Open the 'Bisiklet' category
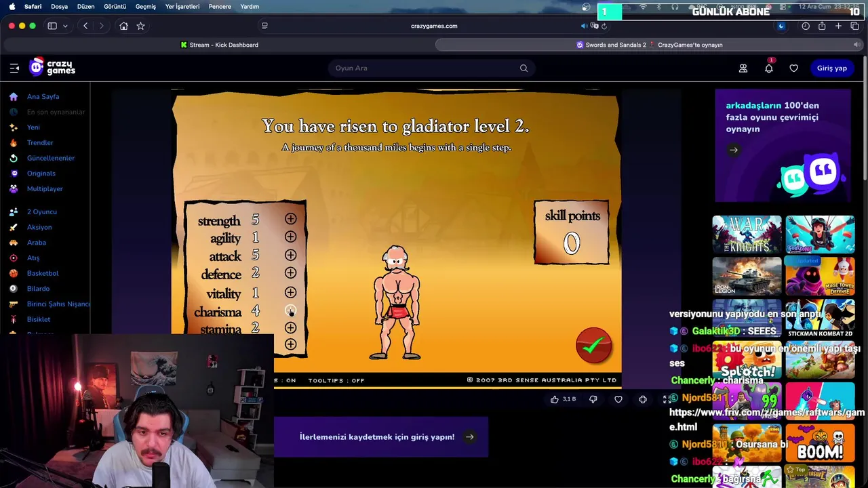This screenshot has height=488, width=868. click(39, 319)
